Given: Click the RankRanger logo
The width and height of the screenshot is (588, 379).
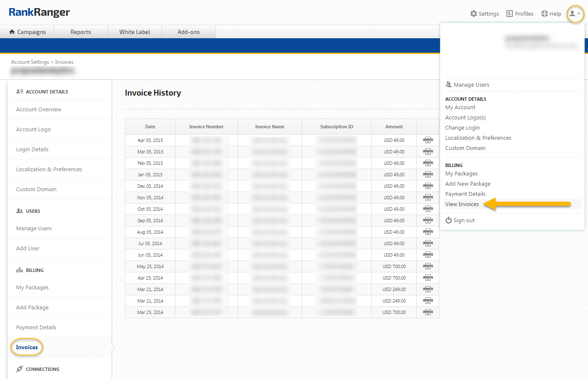Looking at the screenshot, I should tap(39, 12).
